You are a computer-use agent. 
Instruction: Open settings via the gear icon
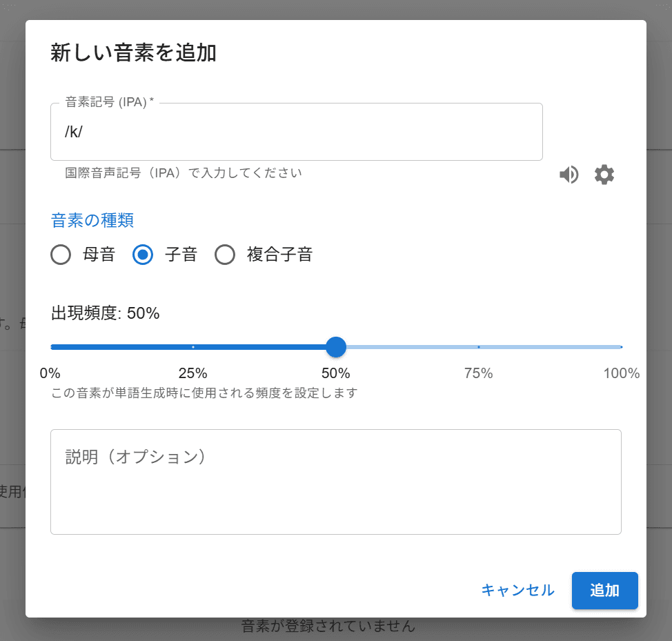point(604,175)
